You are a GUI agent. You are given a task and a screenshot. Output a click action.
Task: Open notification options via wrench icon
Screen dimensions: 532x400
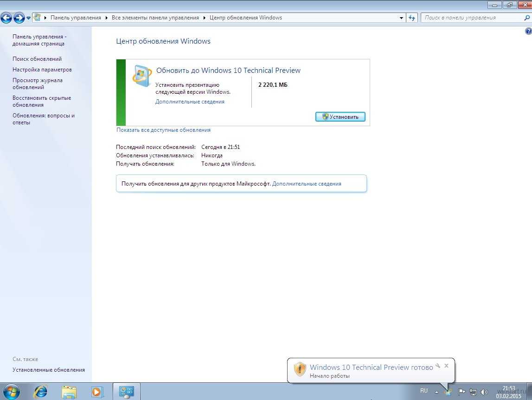click(x=437, y=366)
